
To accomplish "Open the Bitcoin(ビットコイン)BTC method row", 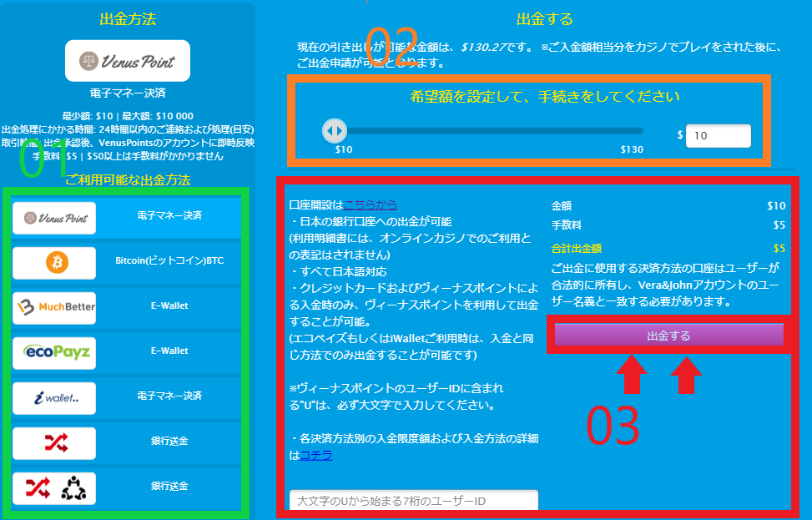I will click(x=126, y=263).
